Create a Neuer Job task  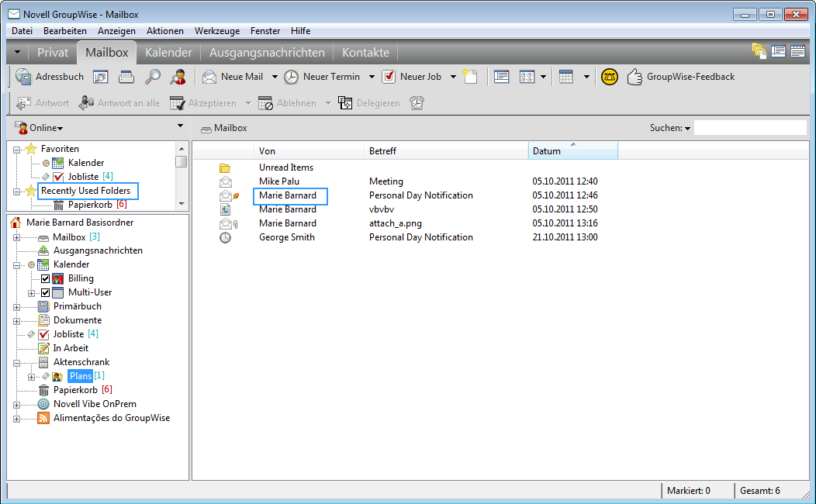tap(412, 77)
